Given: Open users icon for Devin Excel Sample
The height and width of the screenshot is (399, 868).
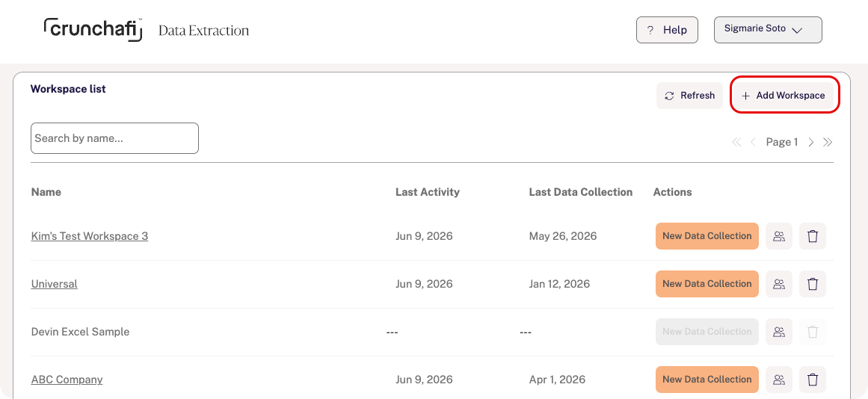Looking at the screenshot, I should pyautogui.click(x=779, y=332).
